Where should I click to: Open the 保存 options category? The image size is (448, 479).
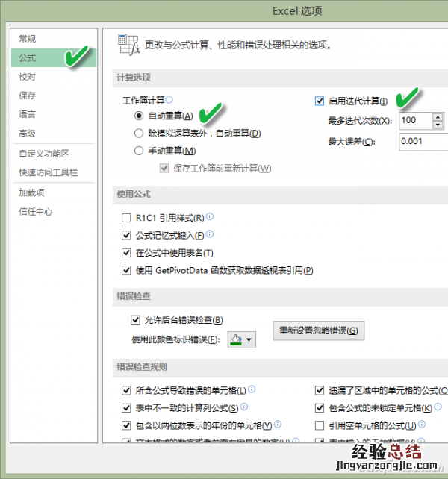tap(54, 96)
